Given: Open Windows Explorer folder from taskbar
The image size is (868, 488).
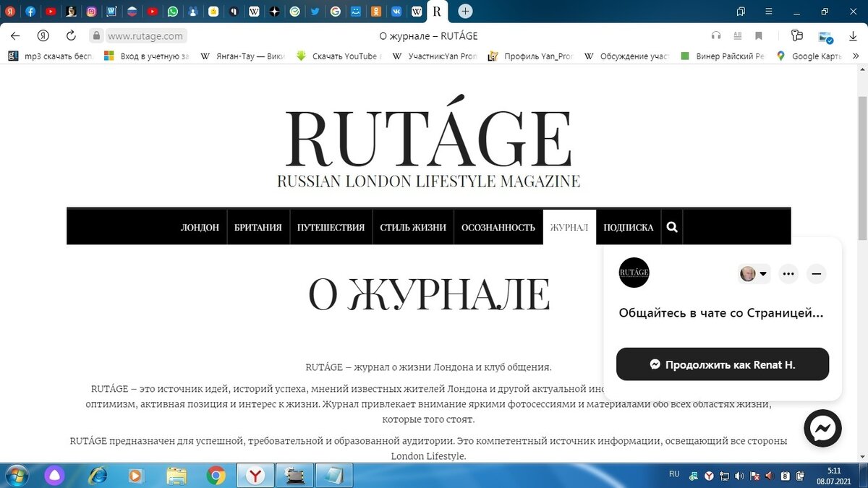Looking at the screenshot, I should pyautogui.click(x=176, y=475).
